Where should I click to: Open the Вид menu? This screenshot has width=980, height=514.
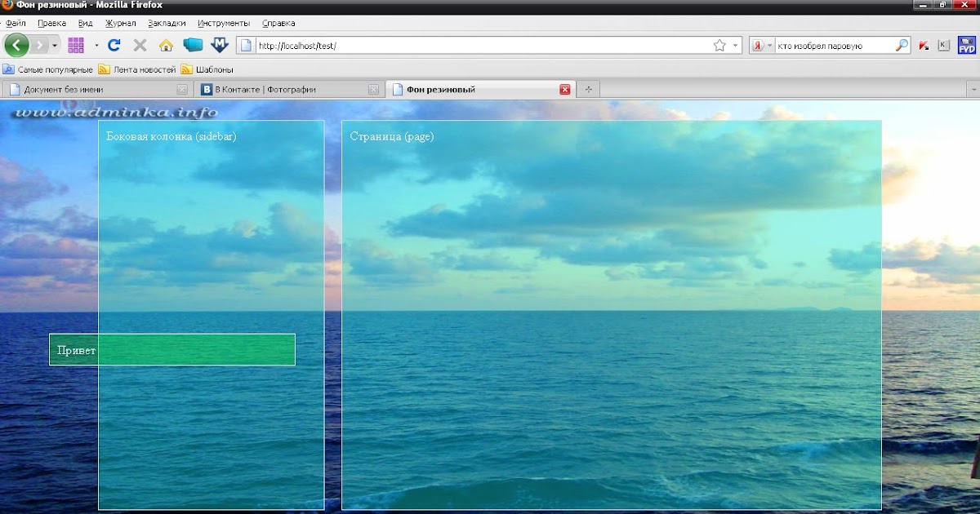pos(86,23)
